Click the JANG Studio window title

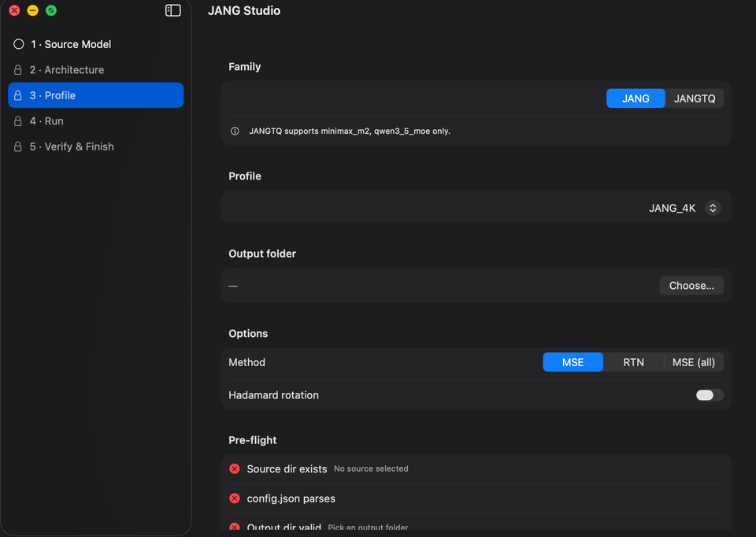click(244, 10)
